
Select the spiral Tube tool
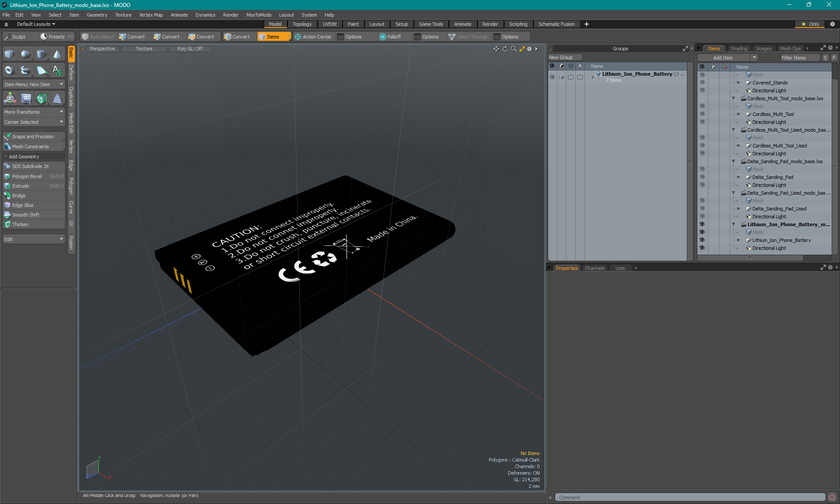click(x=25, y=70)
